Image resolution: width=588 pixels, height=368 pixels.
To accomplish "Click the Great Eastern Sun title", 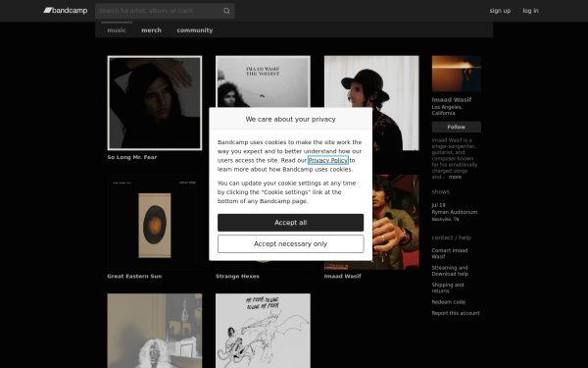I will click(134, 276).
